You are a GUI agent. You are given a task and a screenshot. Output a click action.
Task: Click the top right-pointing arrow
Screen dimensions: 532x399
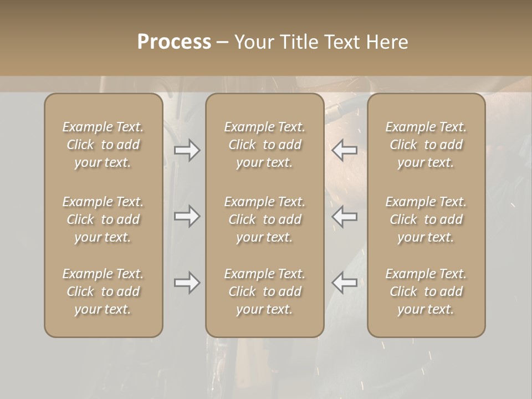[x=187, y=150]
